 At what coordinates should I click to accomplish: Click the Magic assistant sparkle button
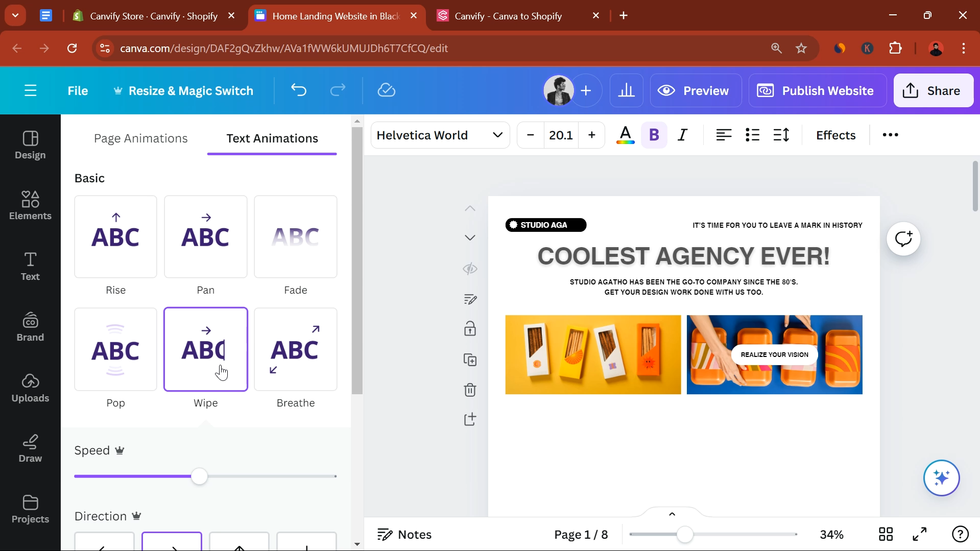(x=941, y=478)
